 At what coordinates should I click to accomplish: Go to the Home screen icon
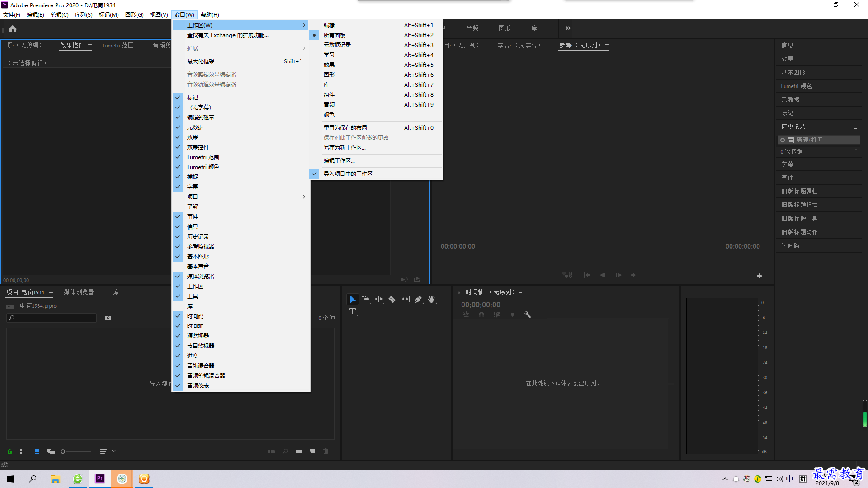coord(13,29)
